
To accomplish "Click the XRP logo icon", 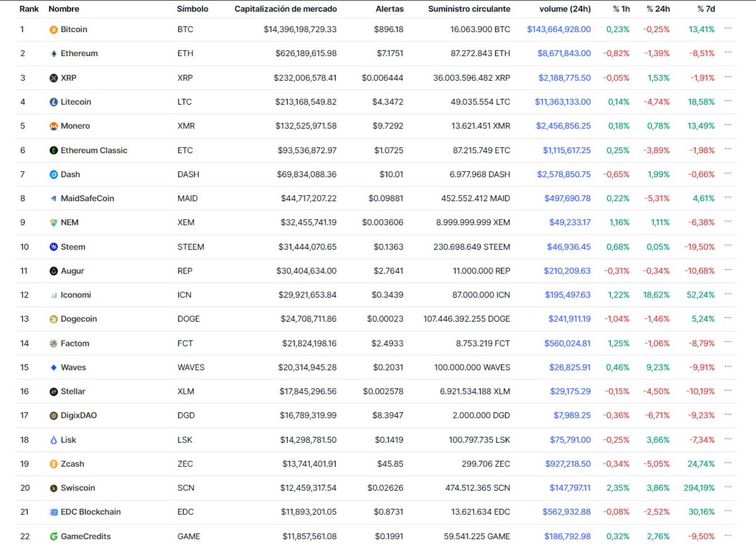I will coord(54,78).
